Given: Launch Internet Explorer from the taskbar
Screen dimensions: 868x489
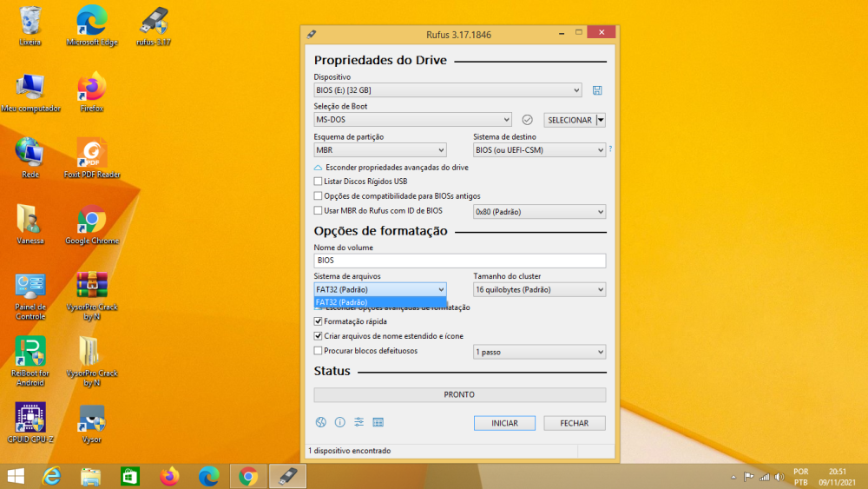Looking at the screenshot, I should 52,476.
